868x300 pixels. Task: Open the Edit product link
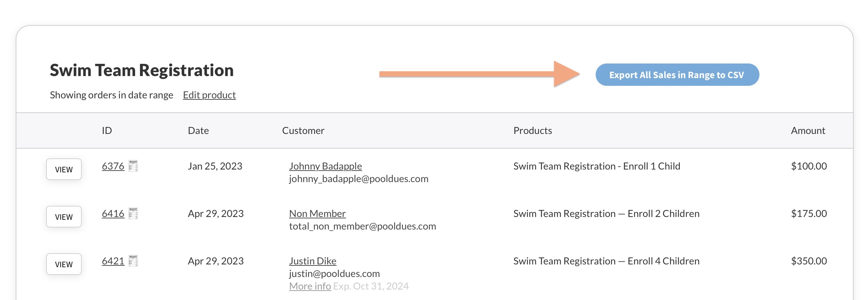click(209, 95)
